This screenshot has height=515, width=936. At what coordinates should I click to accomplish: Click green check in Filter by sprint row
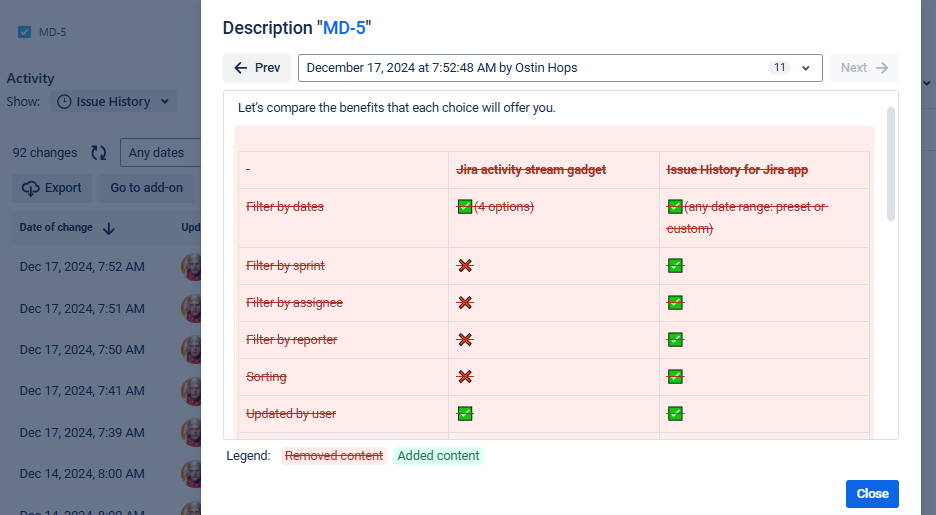(675, 266)
